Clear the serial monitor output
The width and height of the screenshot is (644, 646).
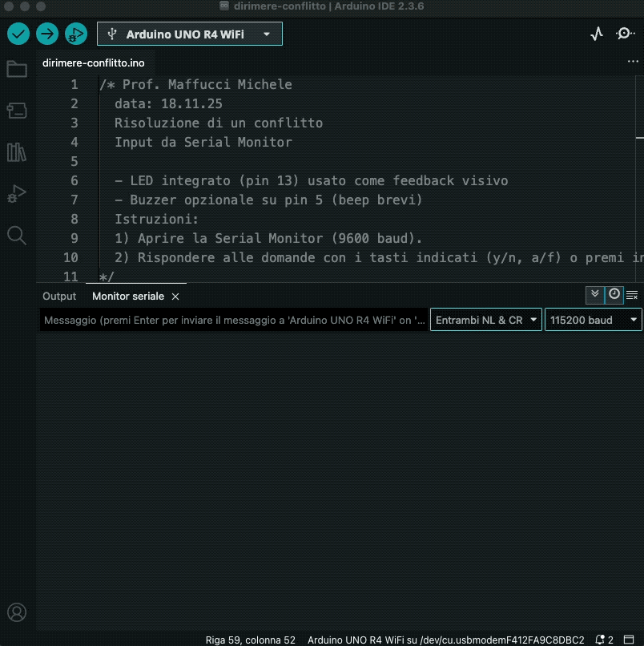click(632, 296)
